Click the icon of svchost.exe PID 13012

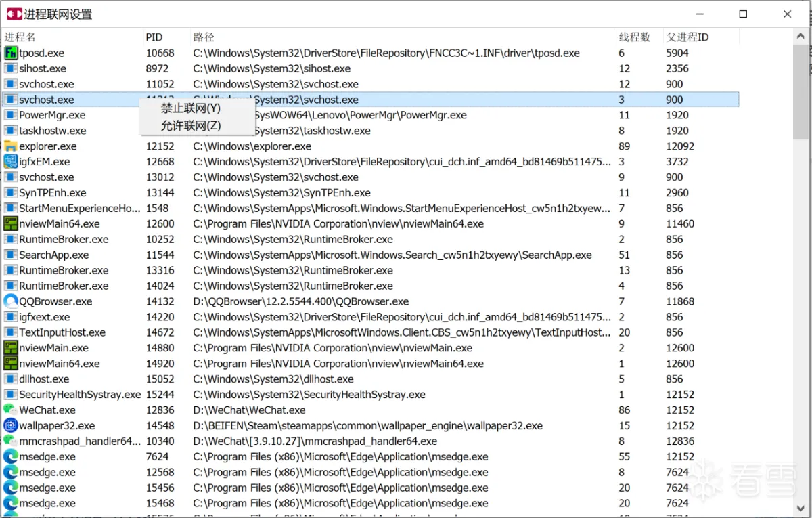point(11,177)
